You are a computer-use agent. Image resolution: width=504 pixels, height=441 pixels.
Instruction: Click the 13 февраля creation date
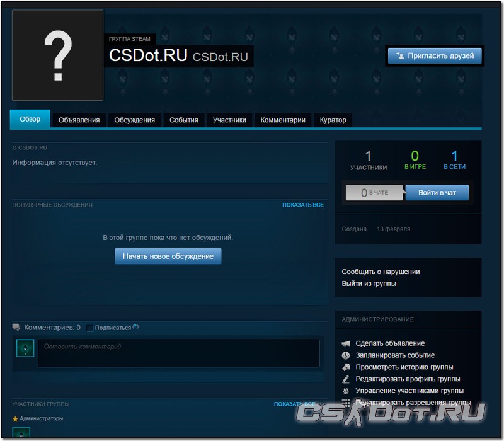(394, 229)
